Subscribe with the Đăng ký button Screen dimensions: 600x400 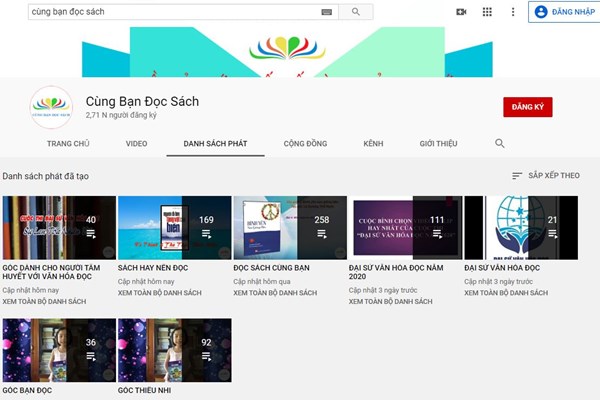[x=528, y=107]
